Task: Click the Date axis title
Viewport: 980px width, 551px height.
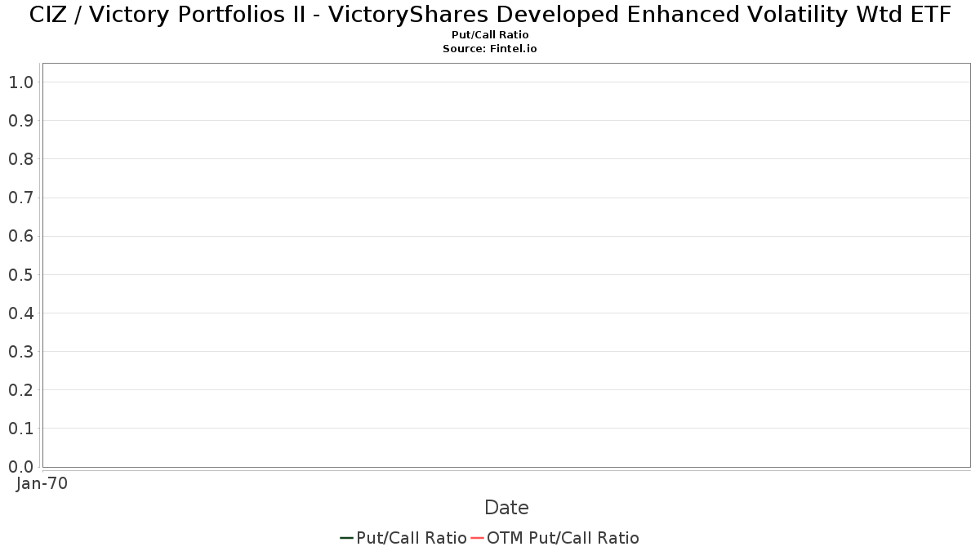Action: (x=506, y=508)
